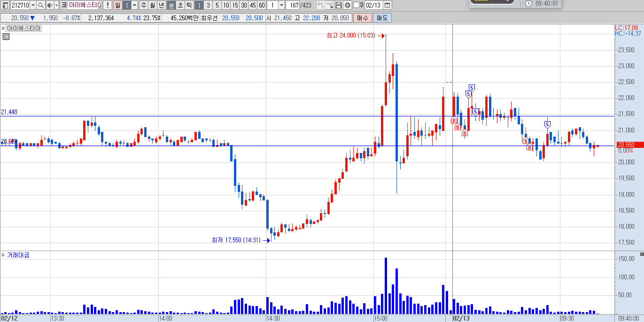Viewport: 644px width, 322px height.
Task: Click the 02/13 date marker on time axis
Action: [x=461, y=318]
